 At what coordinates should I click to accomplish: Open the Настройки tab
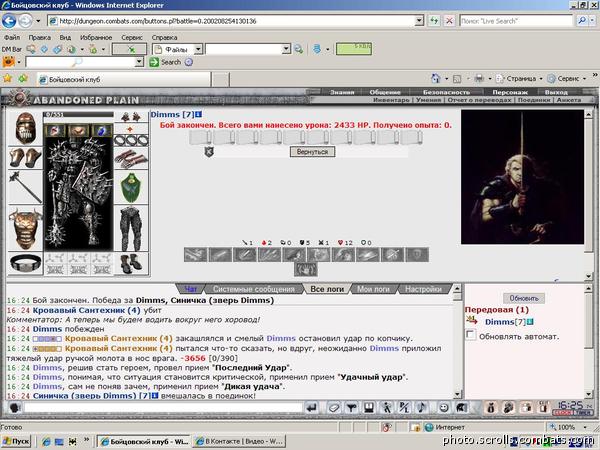[x=423, y=289]
